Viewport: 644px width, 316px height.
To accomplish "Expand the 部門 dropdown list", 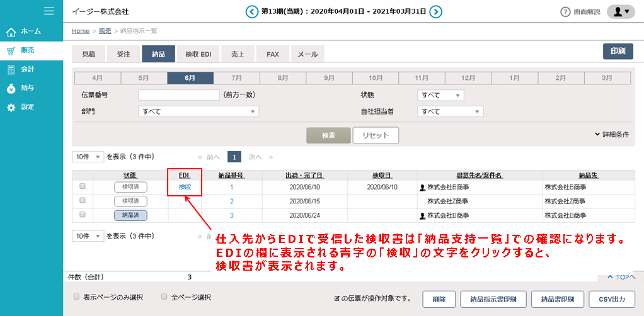I will (198, 111).
